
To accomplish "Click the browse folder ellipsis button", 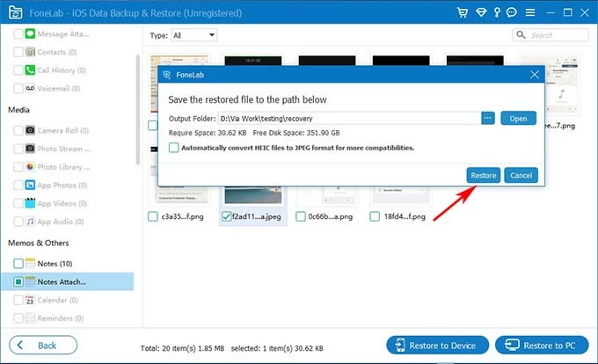I will point(487,118).
